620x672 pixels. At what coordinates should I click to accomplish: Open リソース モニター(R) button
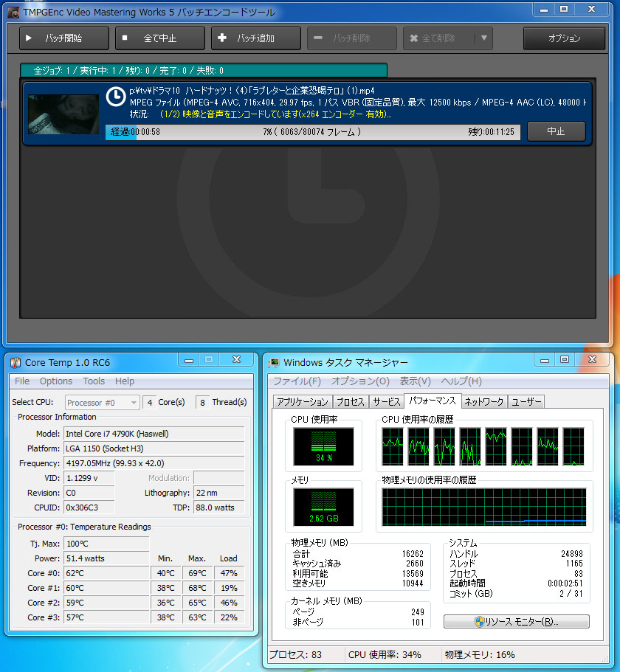[x=517, y=621]
